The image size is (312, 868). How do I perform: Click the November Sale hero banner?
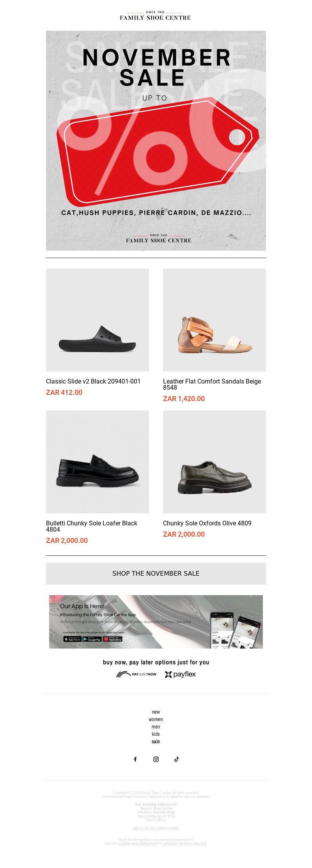pos(156,141)
